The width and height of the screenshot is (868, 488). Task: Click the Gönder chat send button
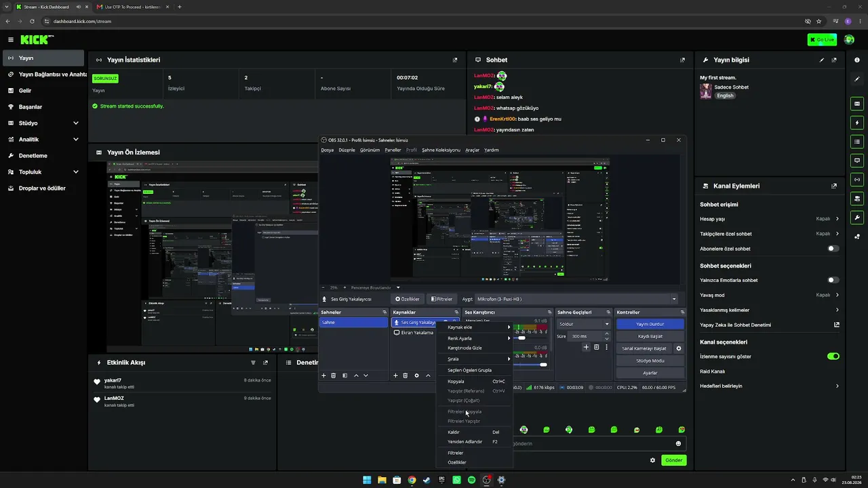[673, 460]
